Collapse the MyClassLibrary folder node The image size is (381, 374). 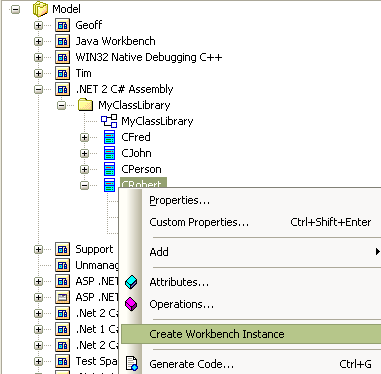61,105
